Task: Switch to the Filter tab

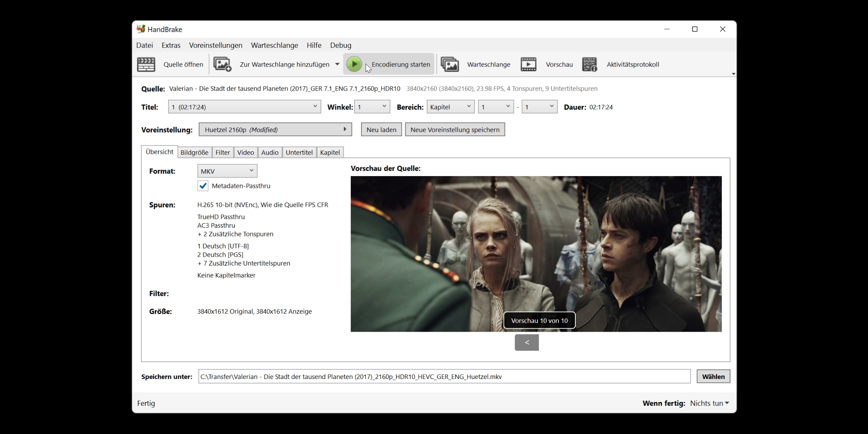Action: pyautogui.click(x=223, y=152)
